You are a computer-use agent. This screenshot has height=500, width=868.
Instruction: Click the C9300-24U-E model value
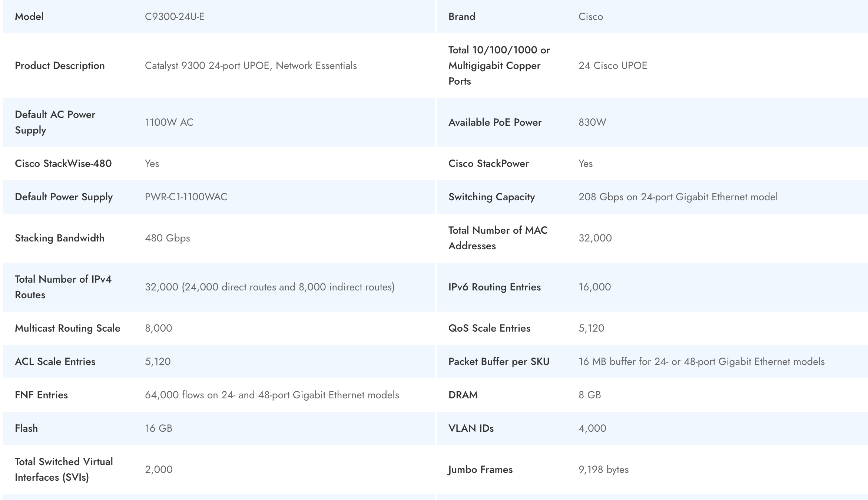174,17
